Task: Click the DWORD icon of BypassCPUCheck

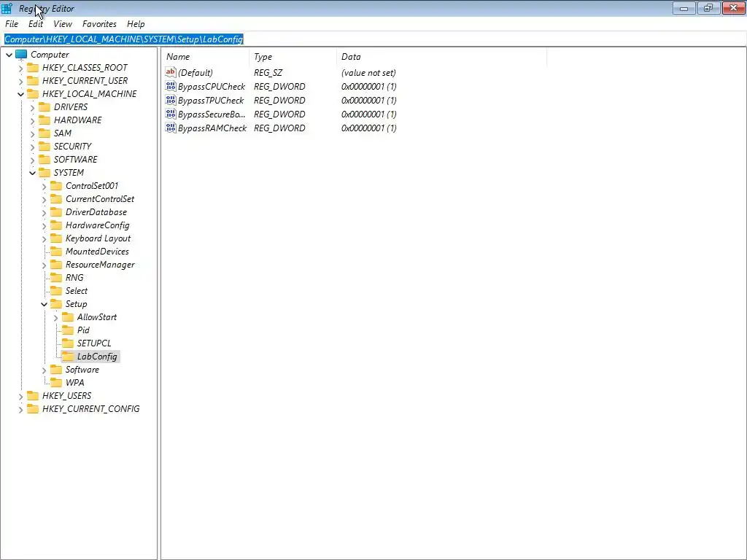Action: click(x=171, y=86)
